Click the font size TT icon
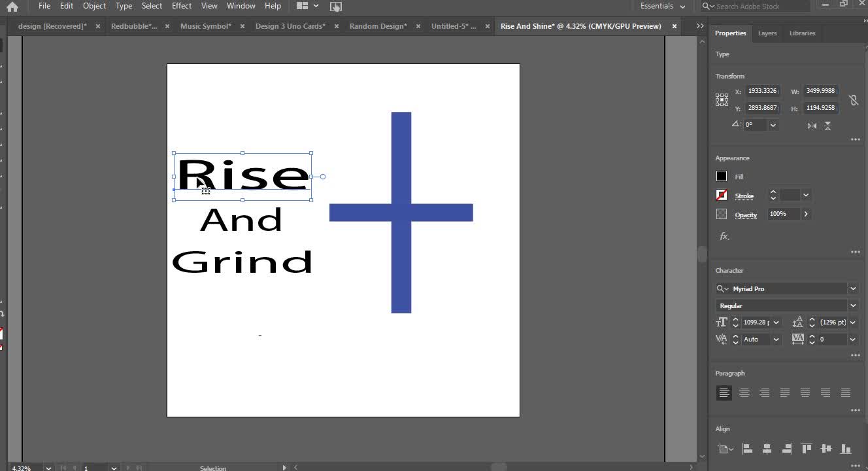Viewport: 868px width, 471px height. tap(722, 322)
